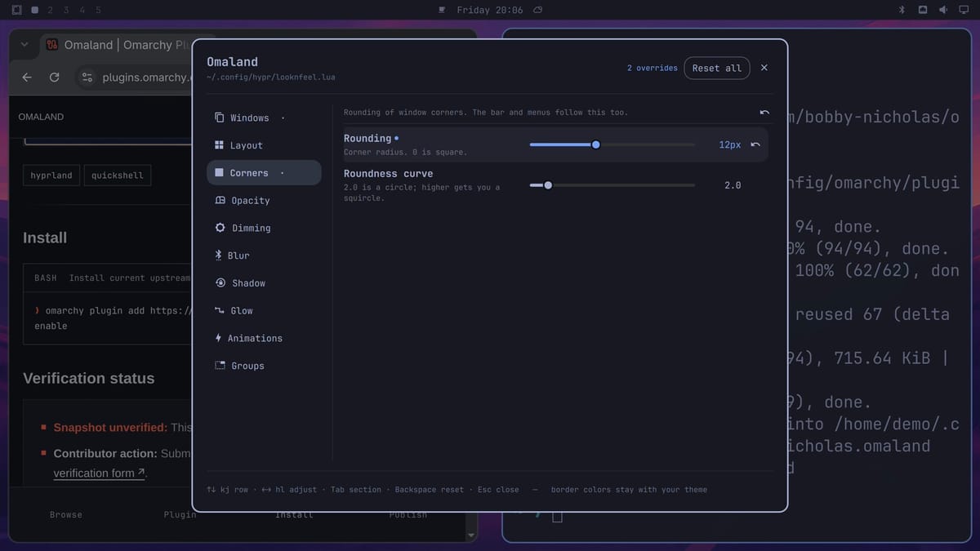Open the Windows section icon in Omaland
Viewport: 980px width, 551px height.
219,118
